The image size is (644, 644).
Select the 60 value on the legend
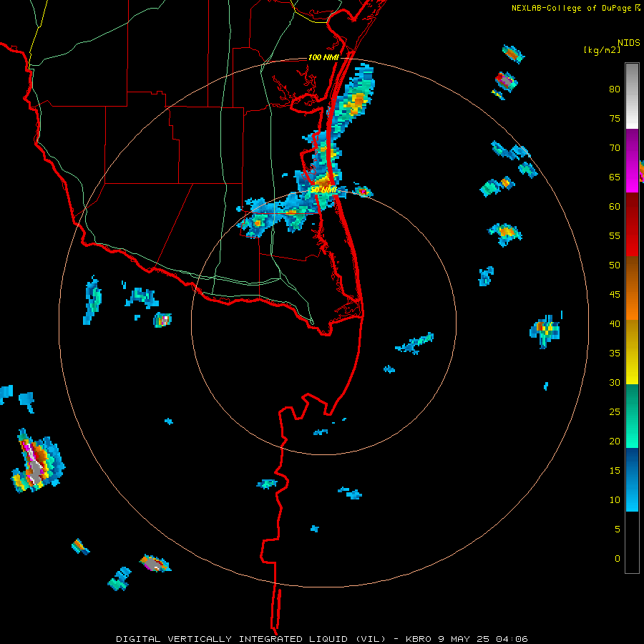pyautogui.click(x=615, y=207)
